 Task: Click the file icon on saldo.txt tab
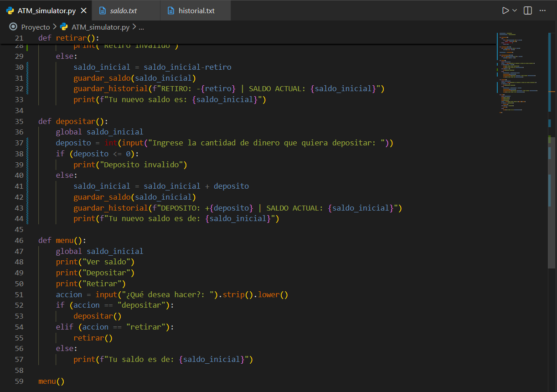click(x=103, y=10)
